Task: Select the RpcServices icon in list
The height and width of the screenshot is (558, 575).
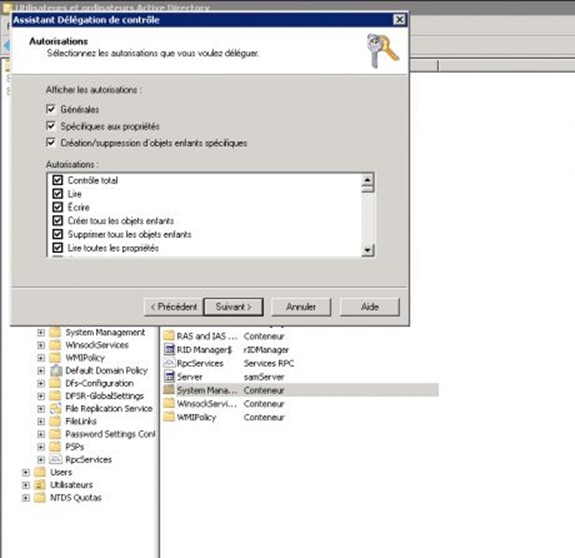Action: pyautogui.click(x=169, y=363)
